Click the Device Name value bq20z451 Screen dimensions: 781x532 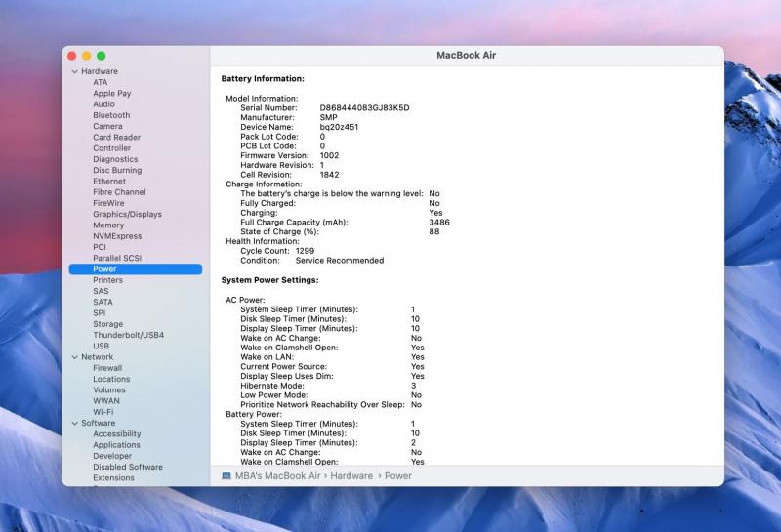click(339, 127)
